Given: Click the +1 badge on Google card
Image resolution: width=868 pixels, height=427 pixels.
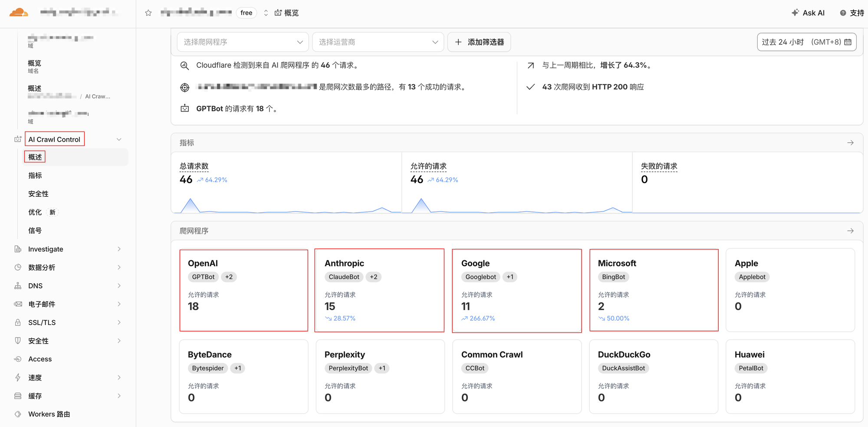Looking at the screenshot, I should click(x=510, y=277).
